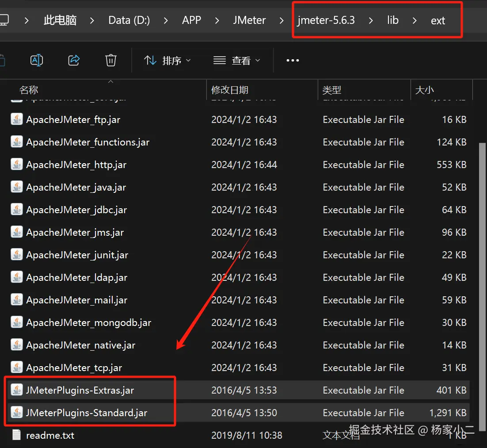Image resolution: width=487 pixels, height=448 pixels.
Task: Select file name ApacheJMeter_functions.jar
Action: (88, 142)
